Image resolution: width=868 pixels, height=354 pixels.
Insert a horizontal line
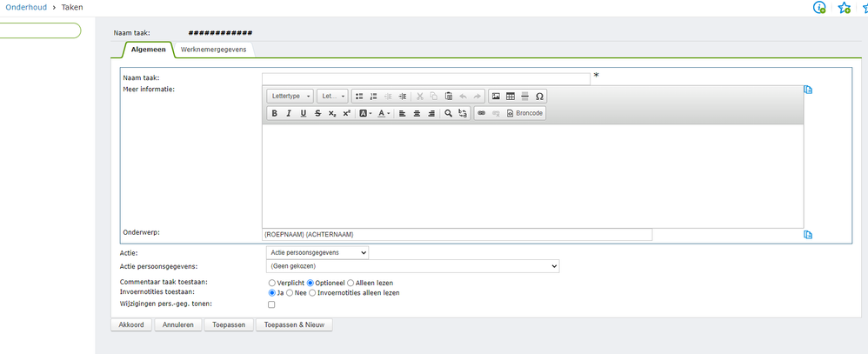(x=524, y=96)
